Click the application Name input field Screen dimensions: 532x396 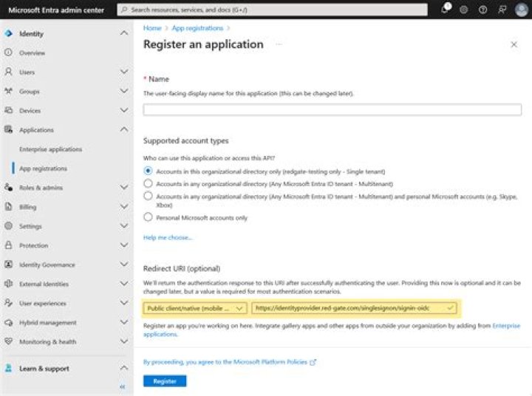332,109
